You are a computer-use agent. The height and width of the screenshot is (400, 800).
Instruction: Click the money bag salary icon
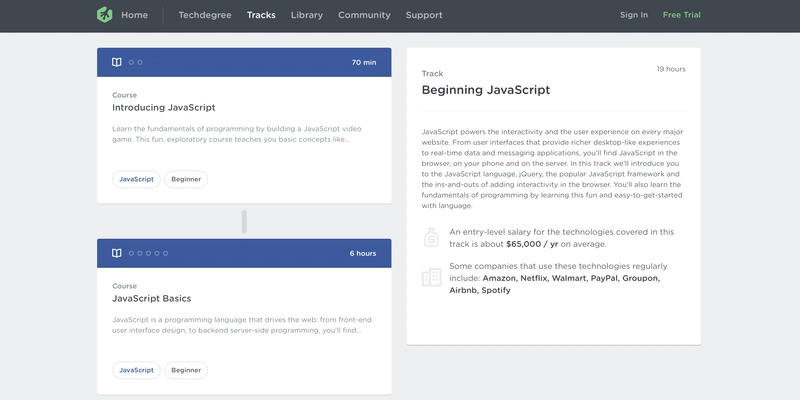431,237
